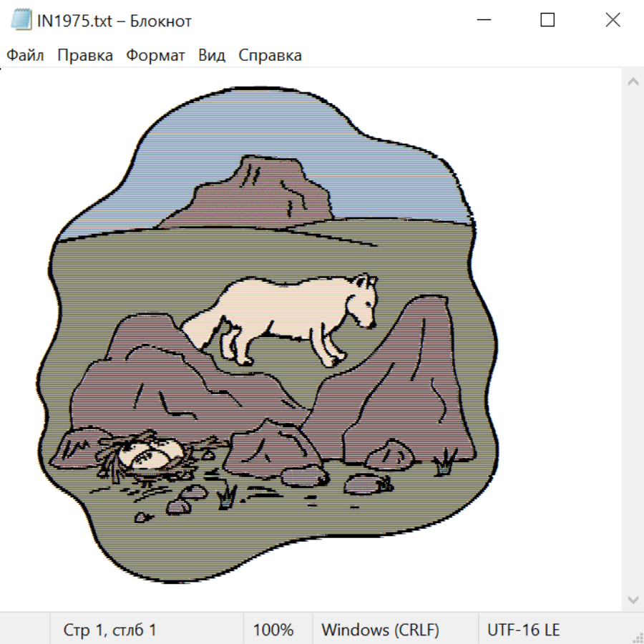Viewport: 644px width, 644px height.
Task: Minimize the Notepad window
Action: 483,21
